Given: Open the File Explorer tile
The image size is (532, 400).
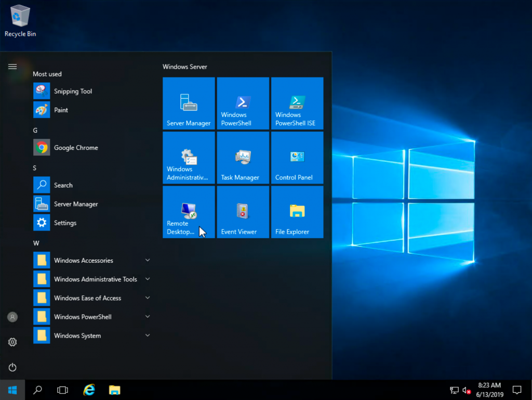Looking at the screenshot, I should click(x=297, y=212).
